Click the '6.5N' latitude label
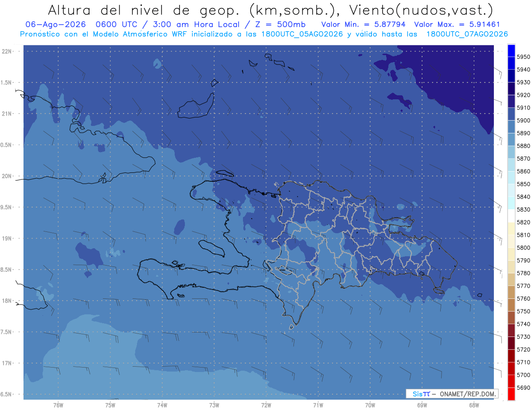 click(x=7, y=394)
